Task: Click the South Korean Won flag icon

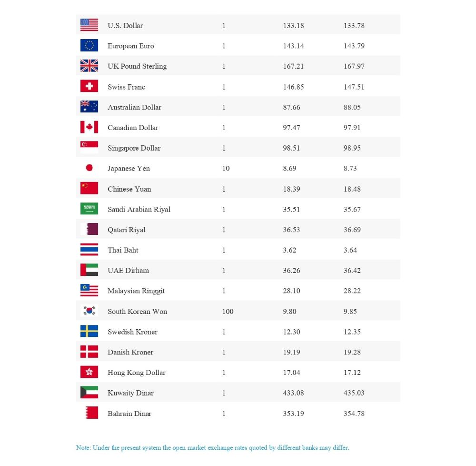Action: [89, 311]
